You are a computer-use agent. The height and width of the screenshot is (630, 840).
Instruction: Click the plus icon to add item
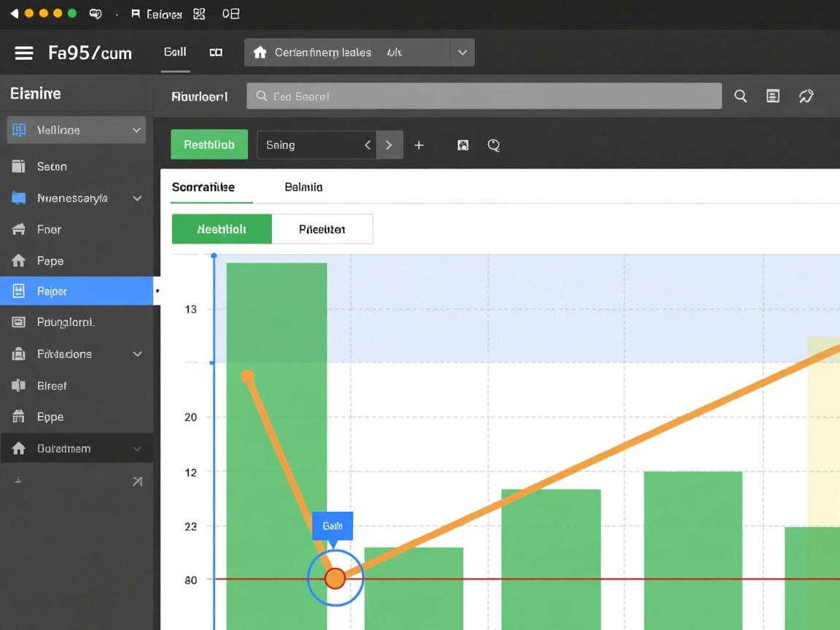419,145
